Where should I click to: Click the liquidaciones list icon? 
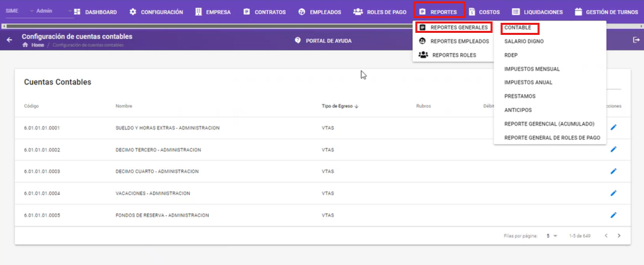click(516, 12)
